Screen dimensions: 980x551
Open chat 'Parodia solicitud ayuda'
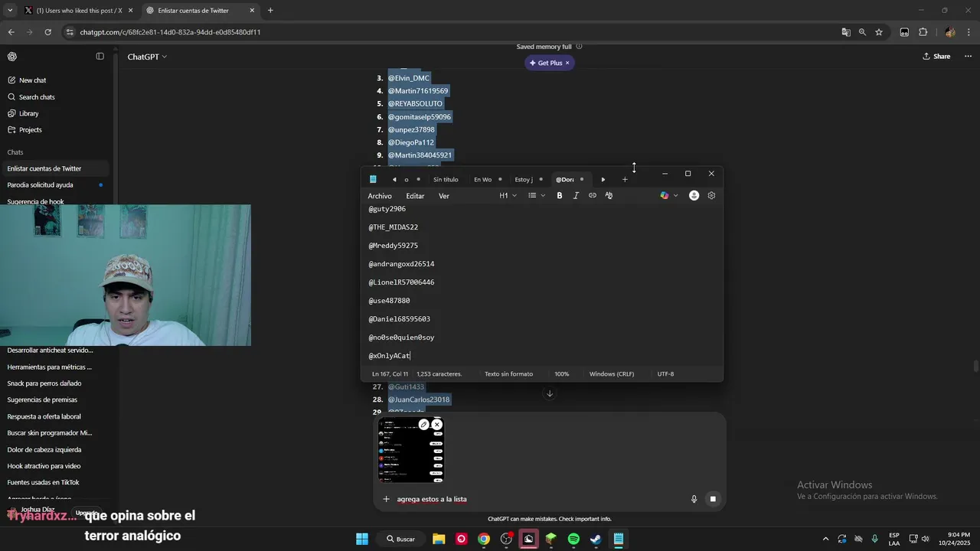click(x=54, y=185)
